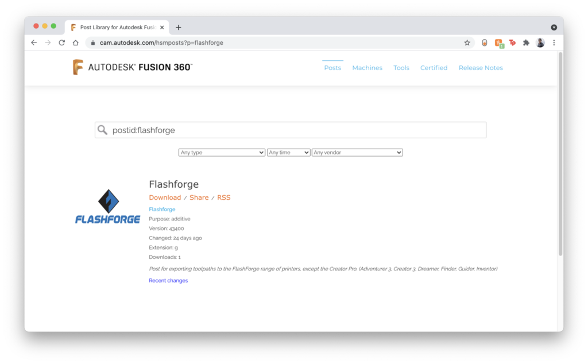View Recent changes for Flashforge
This screenshot has height=364, width=588.
(x=168, y=280)
